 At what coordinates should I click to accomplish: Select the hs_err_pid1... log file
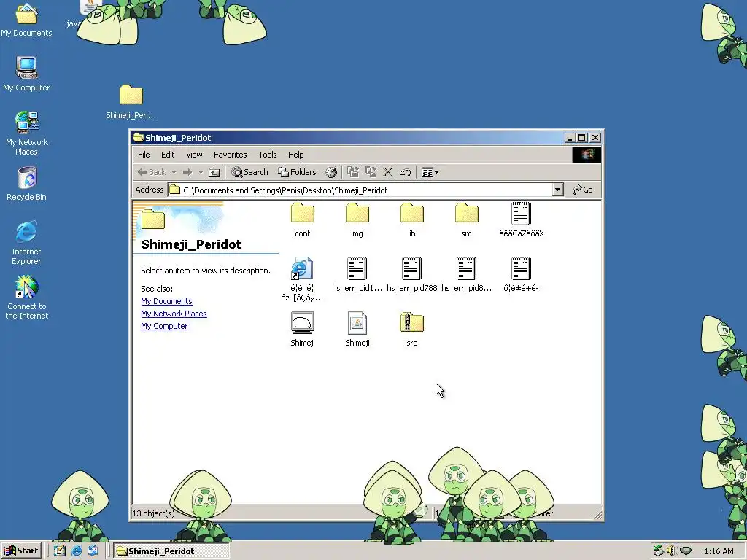point(357,274)
